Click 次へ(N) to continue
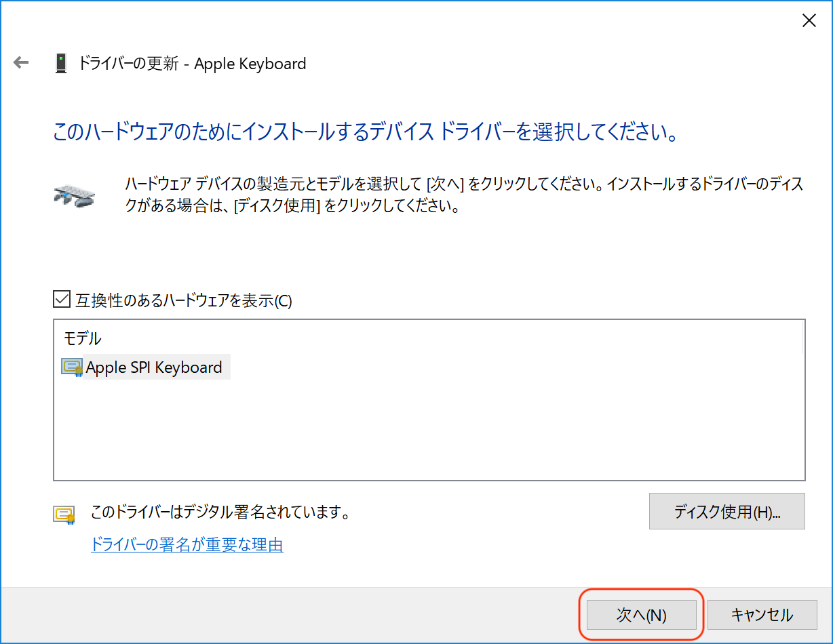The height and width of the screenshot is (644, 833). click(641, 615)
